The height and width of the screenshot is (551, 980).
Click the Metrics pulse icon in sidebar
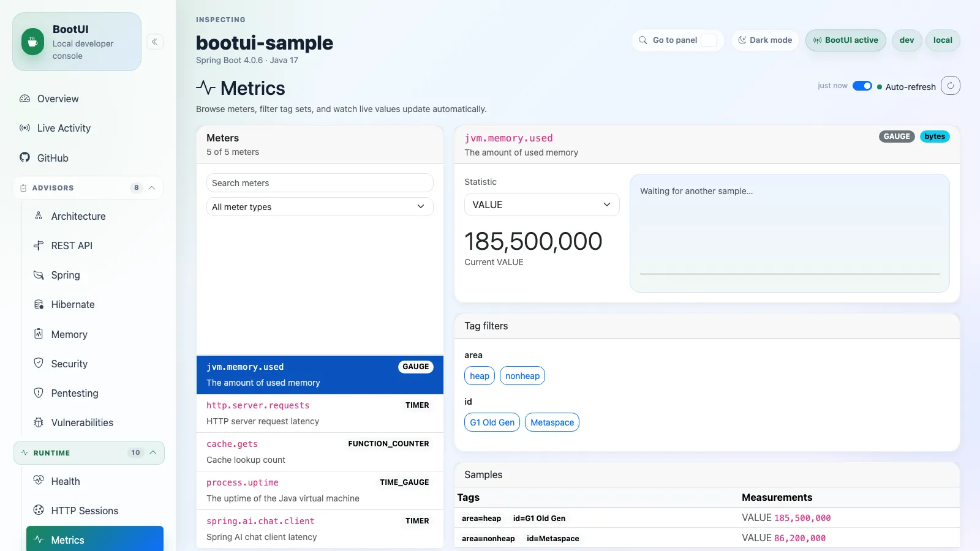coord(39,539)
